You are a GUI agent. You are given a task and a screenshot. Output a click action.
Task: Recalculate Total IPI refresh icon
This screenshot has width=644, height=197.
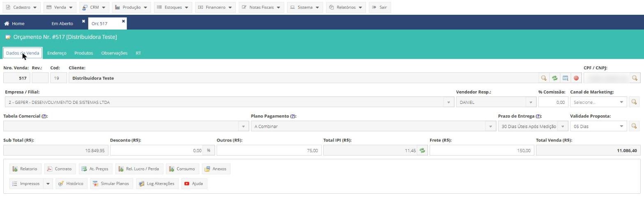click(x=422, y=151)
